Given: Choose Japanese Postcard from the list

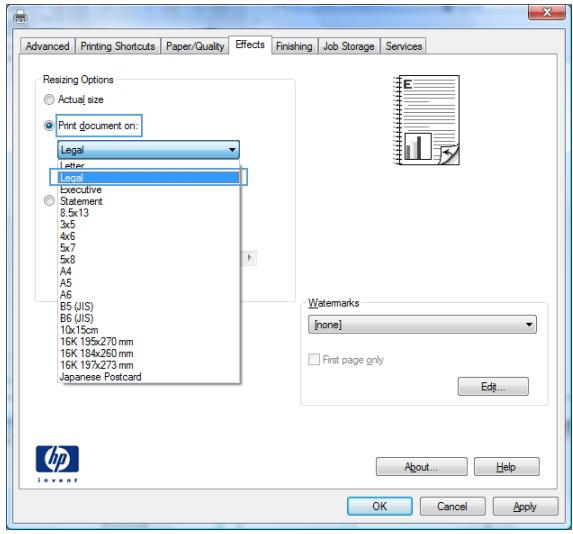Looking at the screenshot, I should 149,376.
